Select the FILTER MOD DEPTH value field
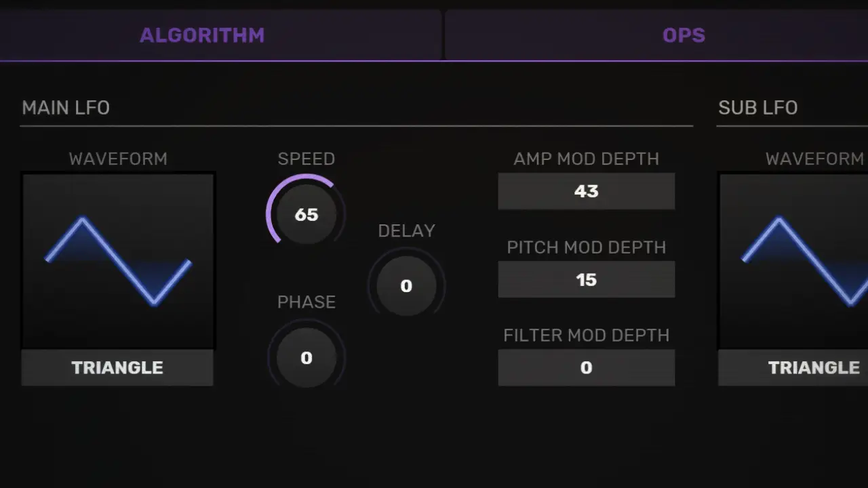Viewport: 868px width, 488px height. coord(587,367)
